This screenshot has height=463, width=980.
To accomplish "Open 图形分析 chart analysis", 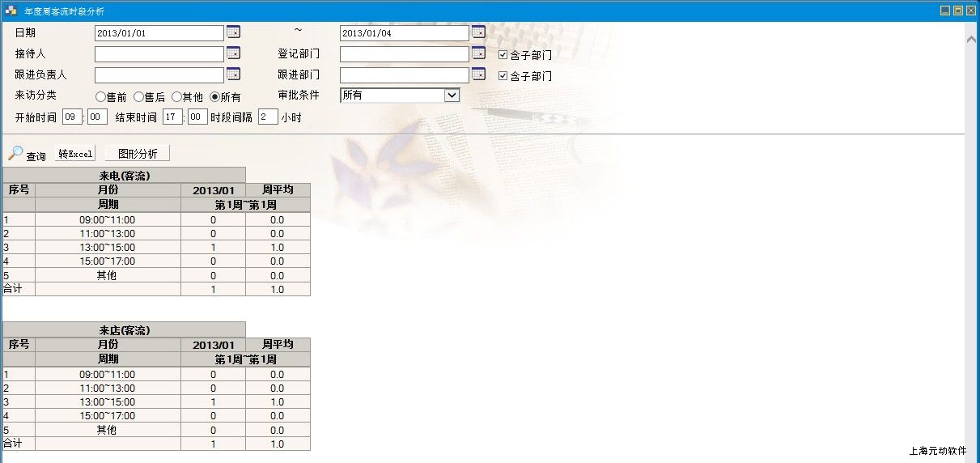I will tap(137, 154).
